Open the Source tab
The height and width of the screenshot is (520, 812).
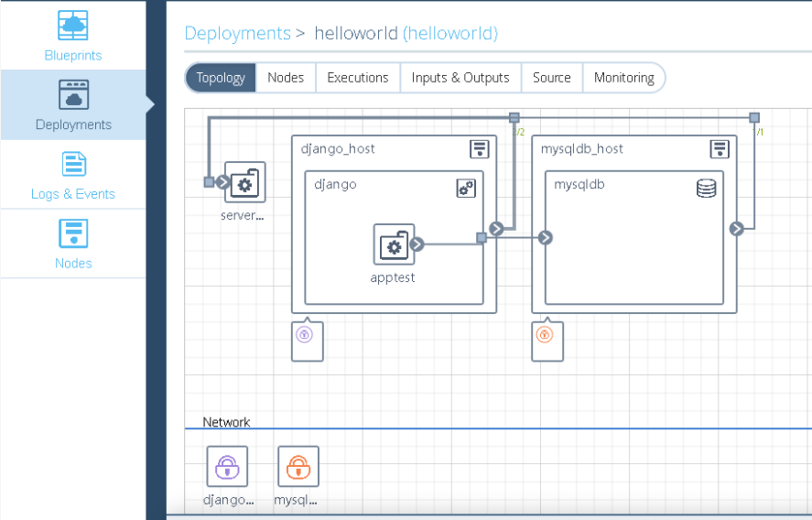coord(552,78)
